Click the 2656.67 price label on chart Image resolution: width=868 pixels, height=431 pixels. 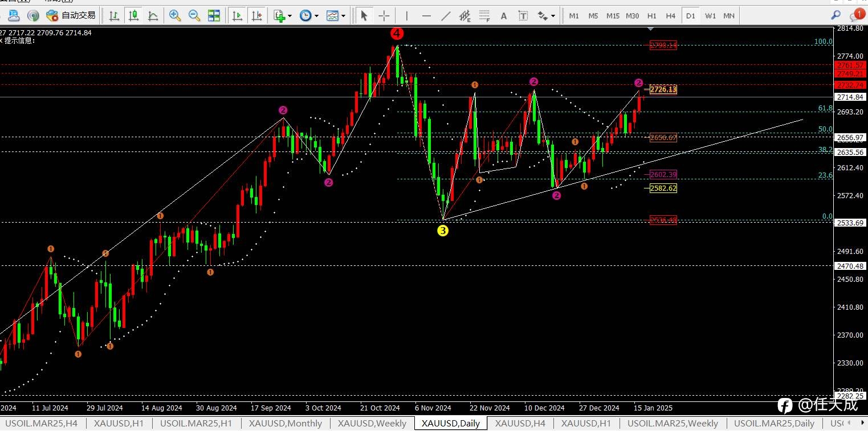663,138
